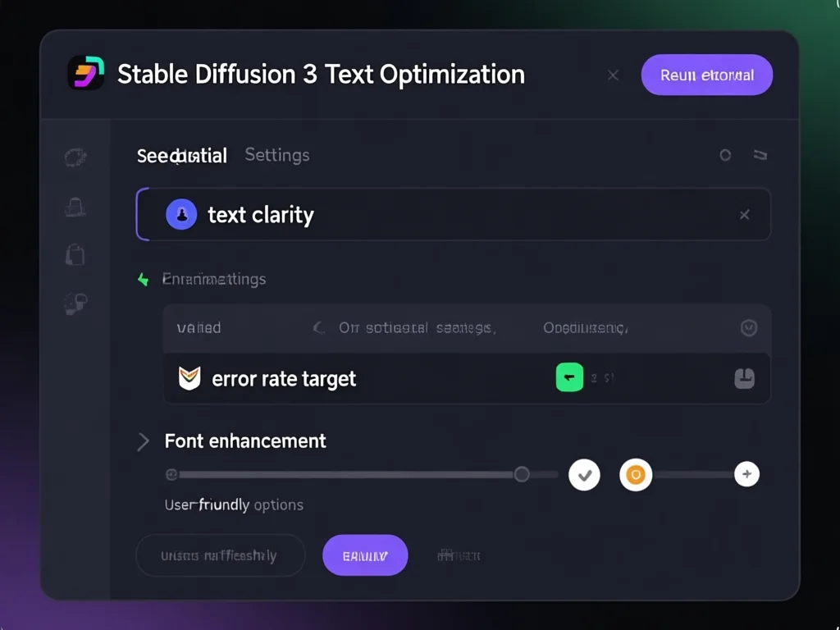Image resolution: width=840 pixels, height=630 pixels.
Task: Select the purple avatar icon in search field
Action: click(180, 214)
